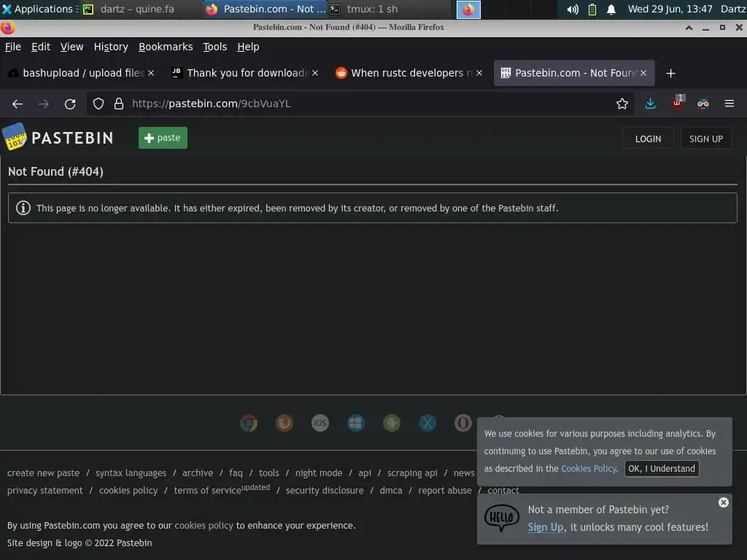Click the padlock site info icon
Image resolution: width=747 pixels, height=560 pixels.
pyautogui.click(x=119, y=104)
